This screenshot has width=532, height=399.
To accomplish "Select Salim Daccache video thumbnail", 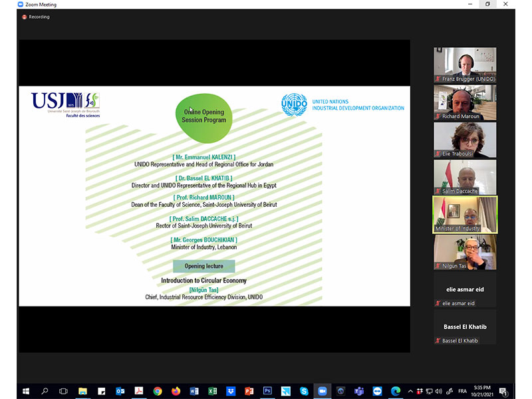I will [x=465, y=177].
